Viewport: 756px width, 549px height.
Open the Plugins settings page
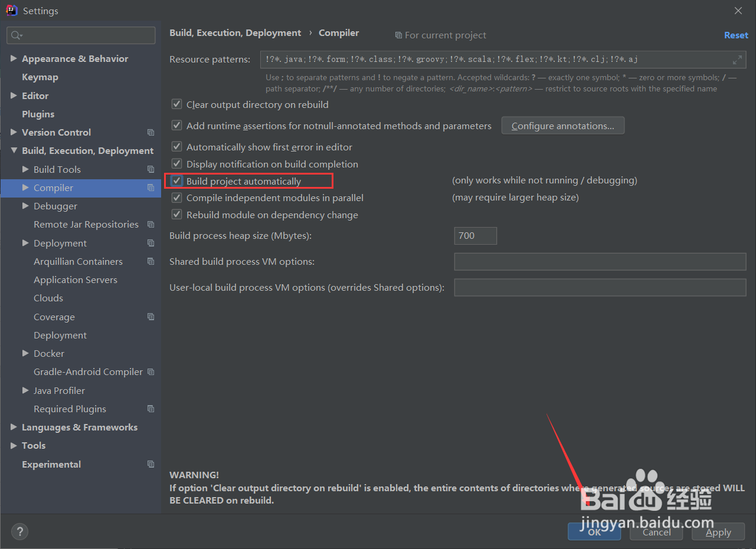[38, 114]
